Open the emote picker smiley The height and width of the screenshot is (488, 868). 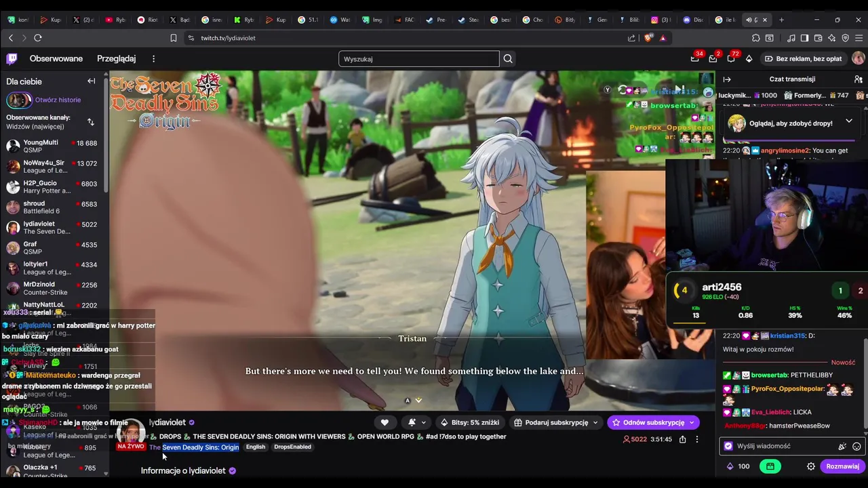tap(856, 447)
